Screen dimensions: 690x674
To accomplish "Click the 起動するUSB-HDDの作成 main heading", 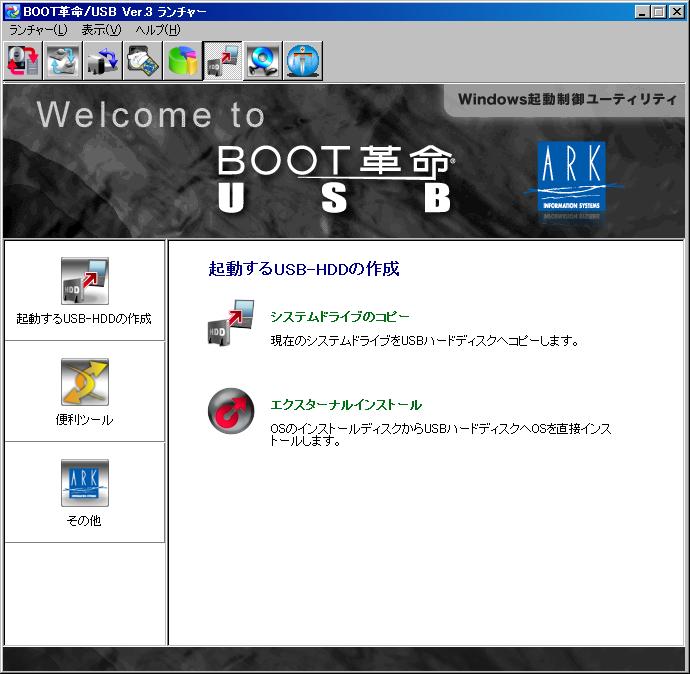I will 304,268.
